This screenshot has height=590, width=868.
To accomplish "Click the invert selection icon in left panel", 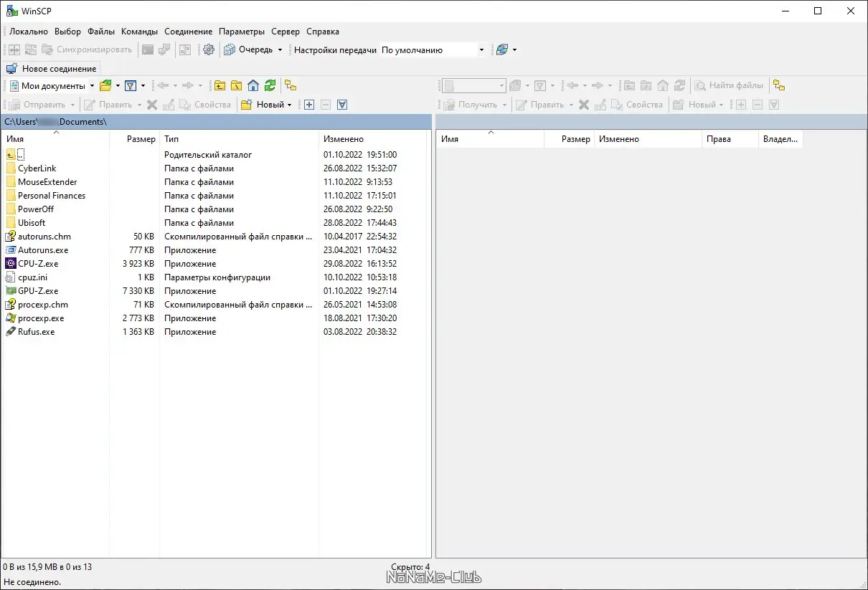I will click(342, 105).
